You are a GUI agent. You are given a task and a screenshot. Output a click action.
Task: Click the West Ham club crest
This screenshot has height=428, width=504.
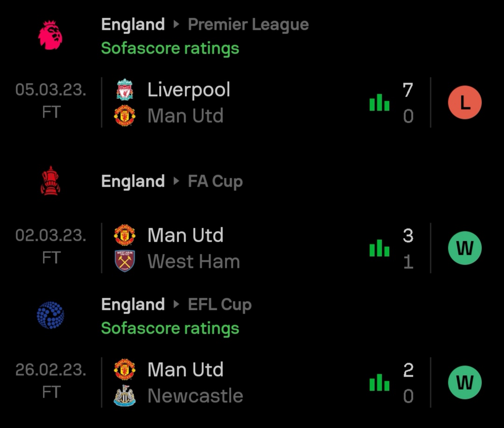click(x=125, y=261)
